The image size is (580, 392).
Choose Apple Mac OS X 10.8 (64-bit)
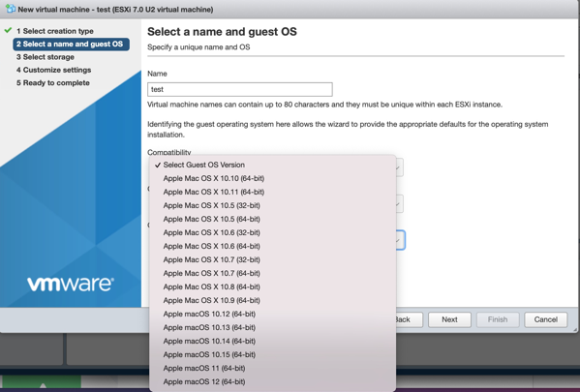[273, 286]
